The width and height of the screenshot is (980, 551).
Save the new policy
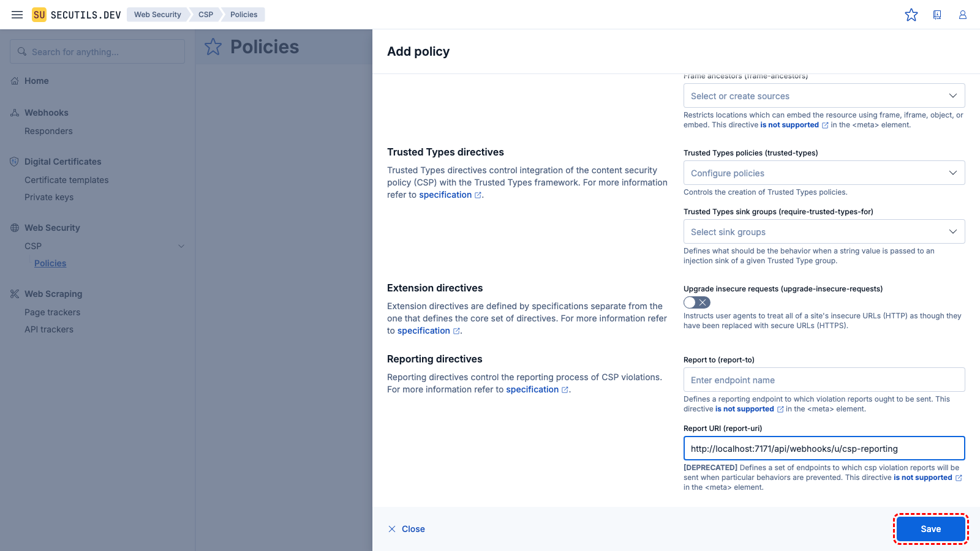point(930,529)
